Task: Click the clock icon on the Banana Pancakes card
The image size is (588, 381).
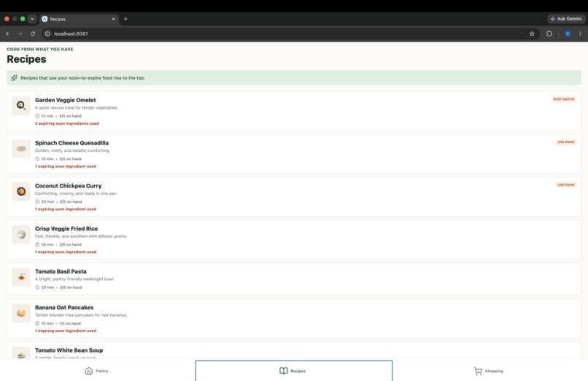Action: [x=37, y=323]
